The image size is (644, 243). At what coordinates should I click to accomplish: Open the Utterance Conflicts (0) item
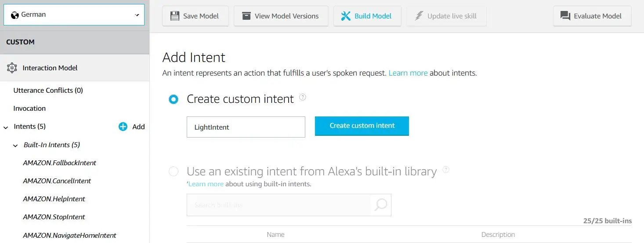click(48, 90)
